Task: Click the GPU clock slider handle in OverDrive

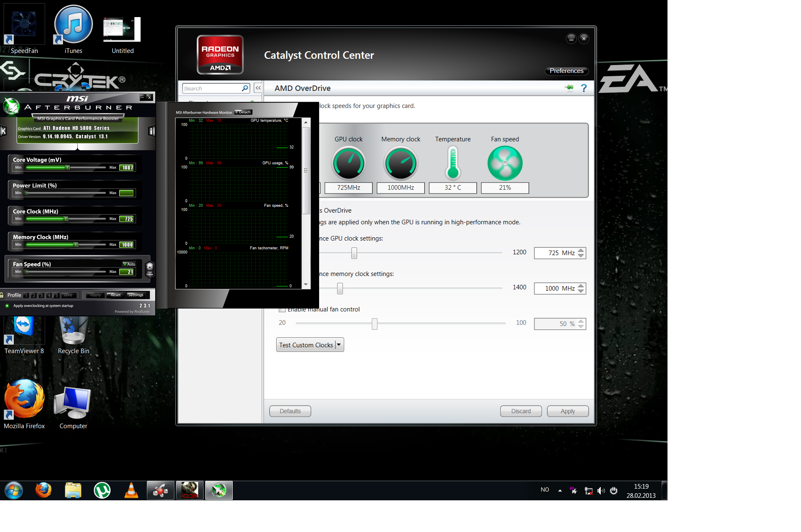Action: tap(354, 253)
